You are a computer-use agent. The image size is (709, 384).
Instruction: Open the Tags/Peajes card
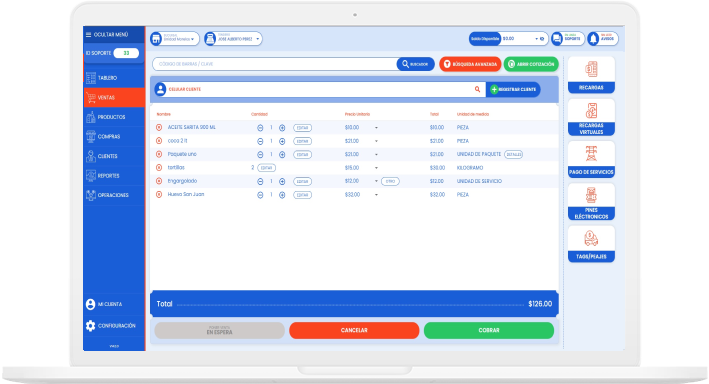pos(591,244)
